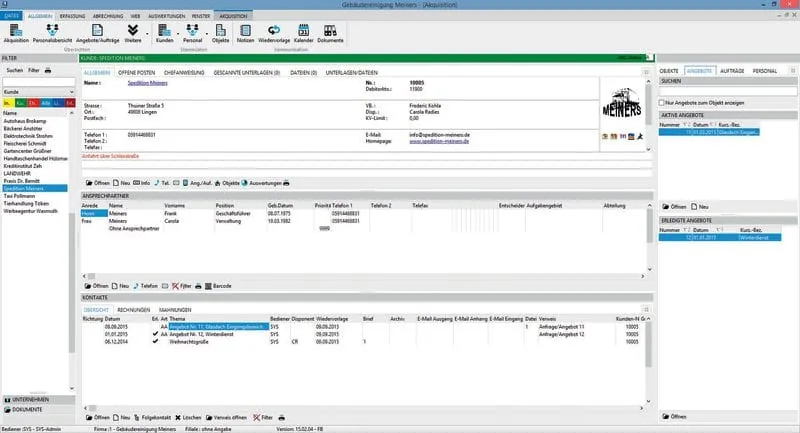
Task: Open the Spedition Meiners name link
Action: [147, 83]
